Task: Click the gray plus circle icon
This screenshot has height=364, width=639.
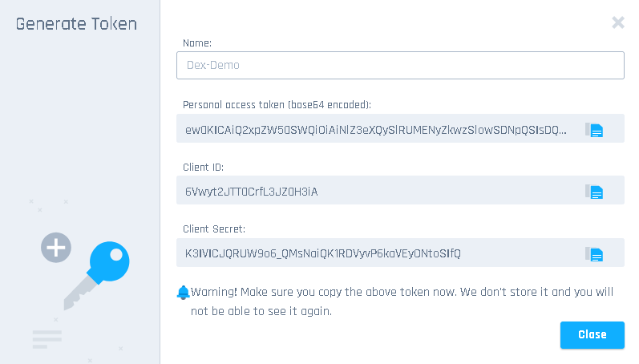Action: (x=56, y=248)
